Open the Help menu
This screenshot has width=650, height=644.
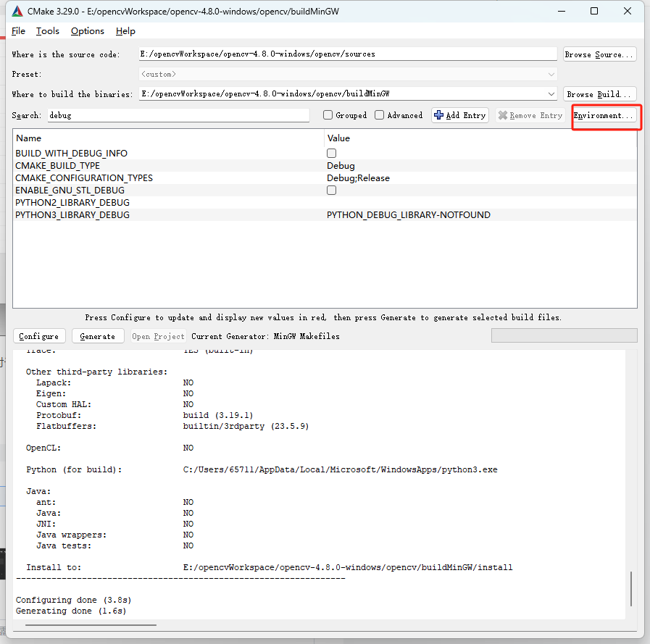coord(125,31)
